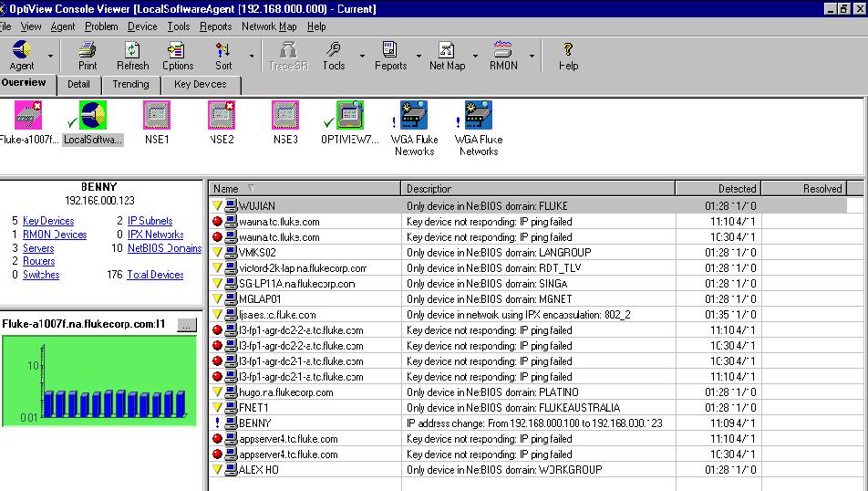Switch to the Trending tab

pos(130,84)
